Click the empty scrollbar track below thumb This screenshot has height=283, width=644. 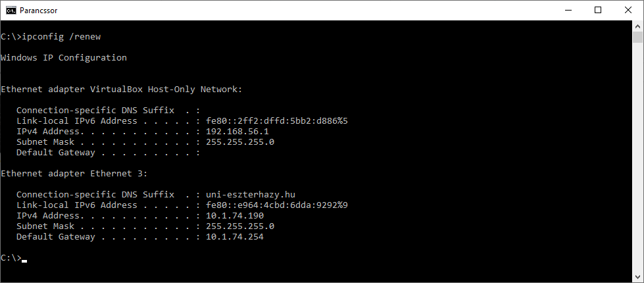pos(637,157)
